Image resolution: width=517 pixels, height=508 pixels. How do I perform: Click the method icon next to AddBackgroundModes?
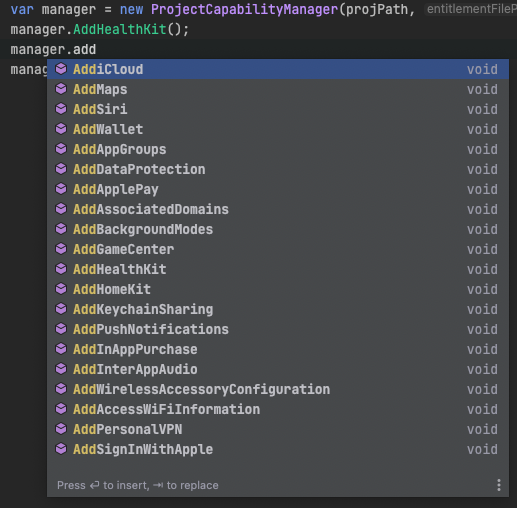pyautogui.click(x=61, y=229)
